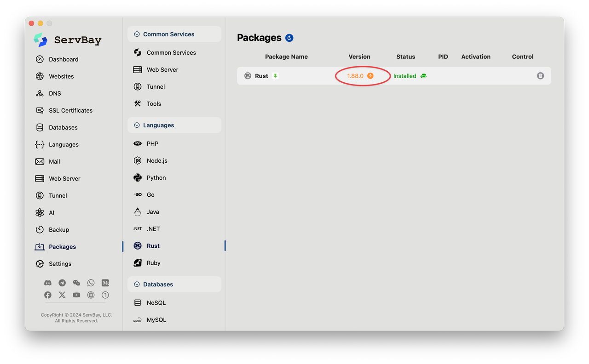The width and height of the screenshot is (589, 364).
Task: Open the Facebook page icon
Action: (x=48, y=295)
